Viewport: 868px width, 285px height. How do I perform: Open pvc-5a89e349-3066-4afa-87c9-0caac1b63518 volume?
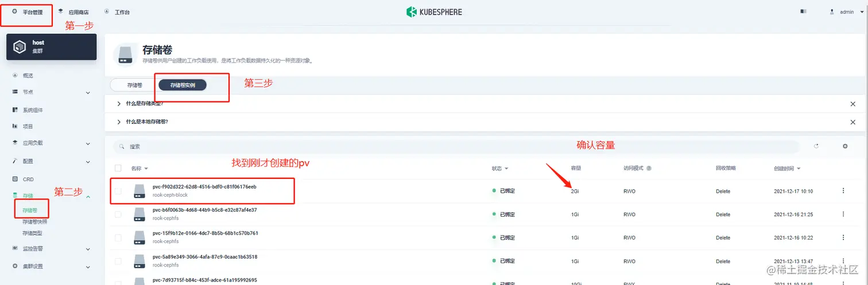(205, 257)
